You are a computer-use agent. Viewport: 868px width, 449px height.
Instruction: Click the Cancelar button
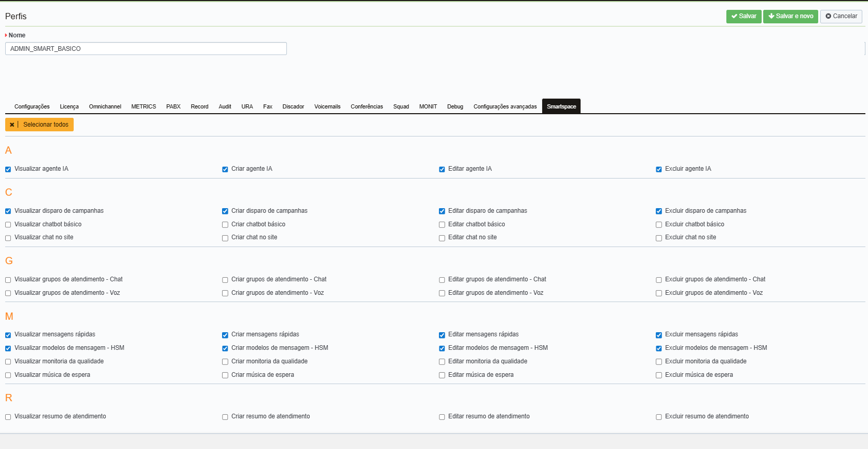pos(841,16)
